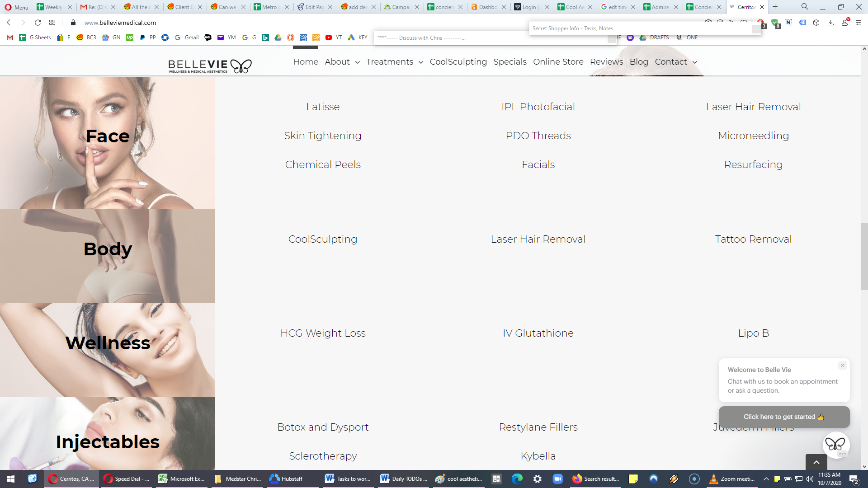Expand the Contact menu dropdown
868x488 pixels.
point(695,62)
